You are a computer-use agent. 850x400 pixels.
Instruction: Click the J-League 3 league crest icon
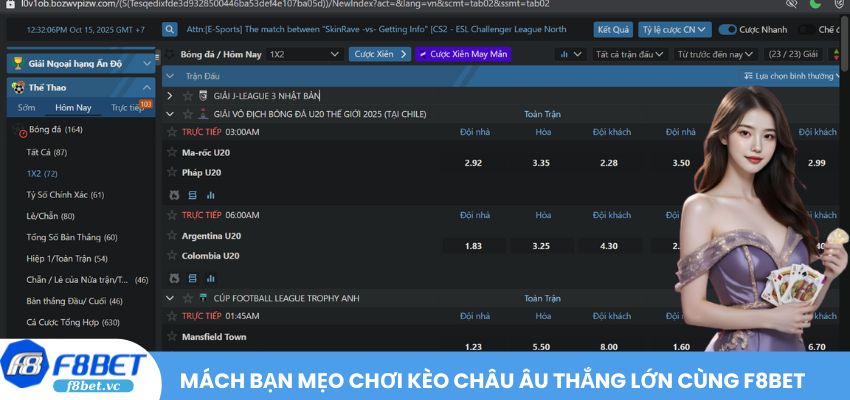click(203, 96)
